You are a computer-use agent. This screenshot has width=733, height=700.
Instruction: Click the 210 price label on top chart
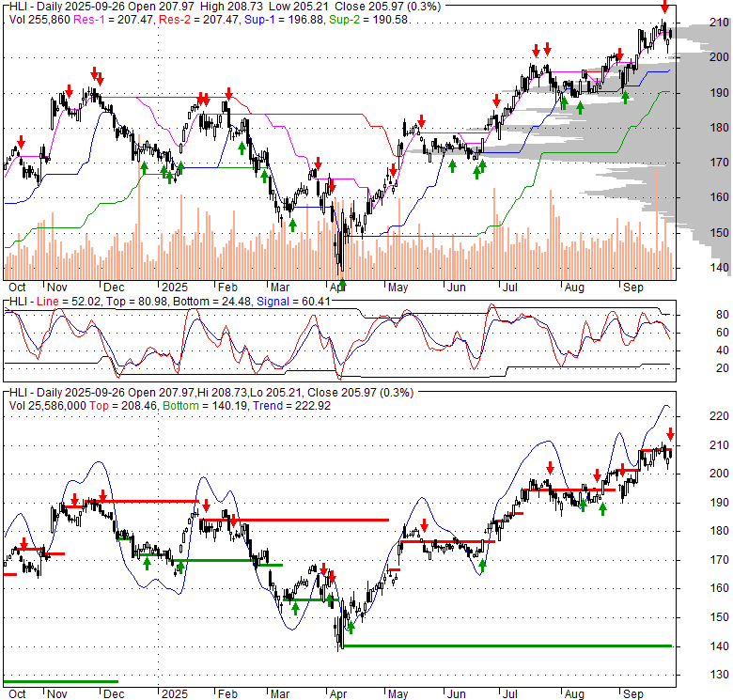[720, 23]
